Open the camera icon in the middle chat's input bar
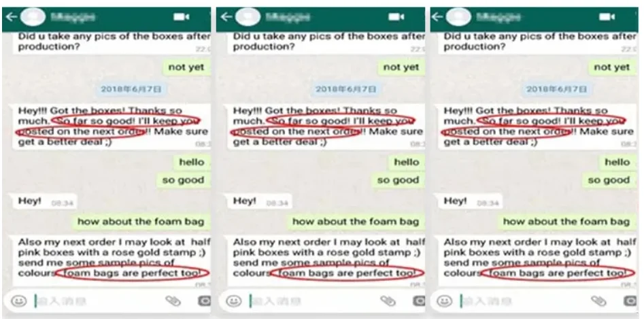Image resolution: width=644 pixels, height=319 pixels. (x=419, y=301)
